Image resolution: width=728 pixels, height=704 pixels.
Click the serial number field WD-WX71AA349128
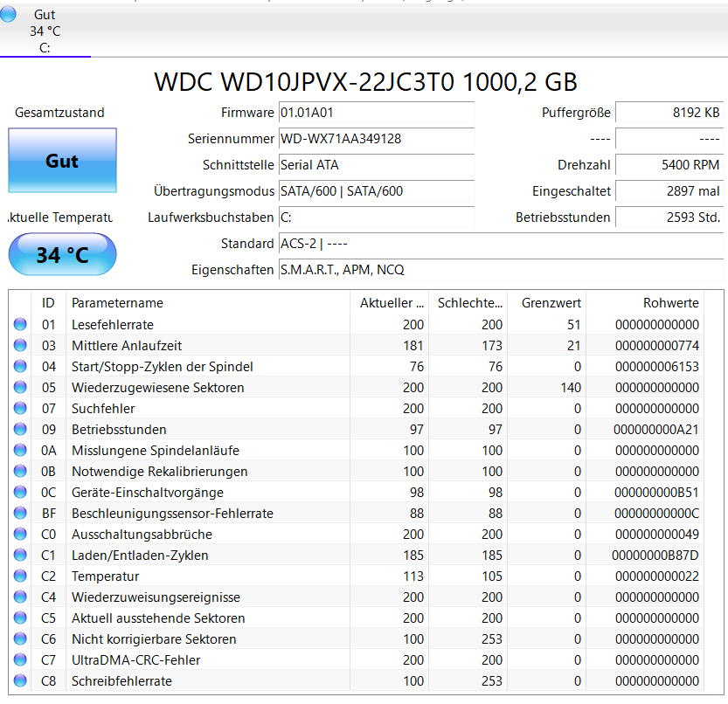[x=377, y=139]
